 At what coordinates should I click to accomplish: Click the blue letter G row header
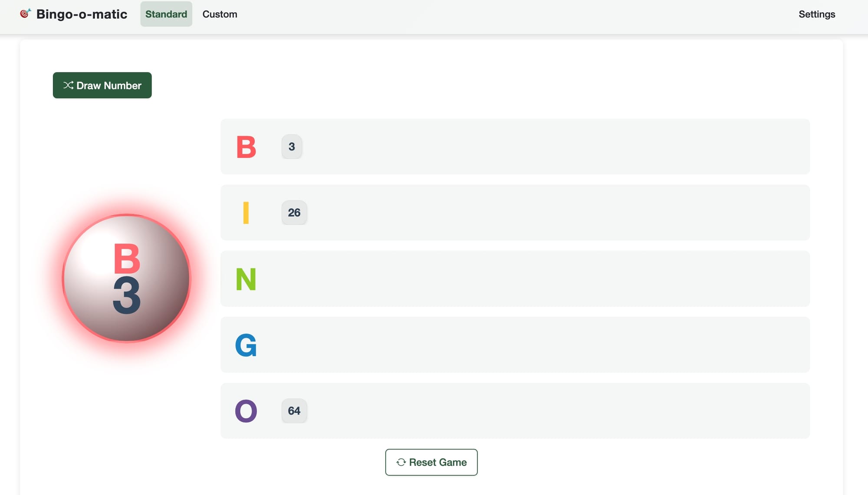click(246, 345)
